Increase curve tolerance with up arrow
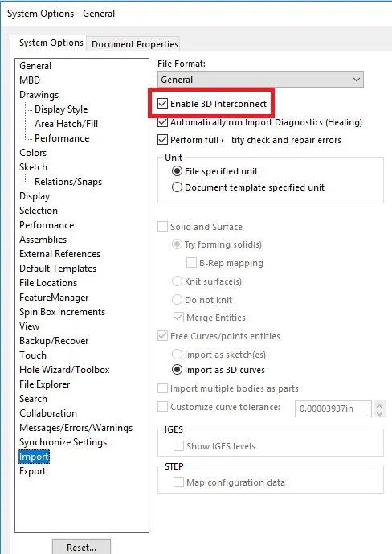Screen dimensions: 392x554 (x=380, y=405)
